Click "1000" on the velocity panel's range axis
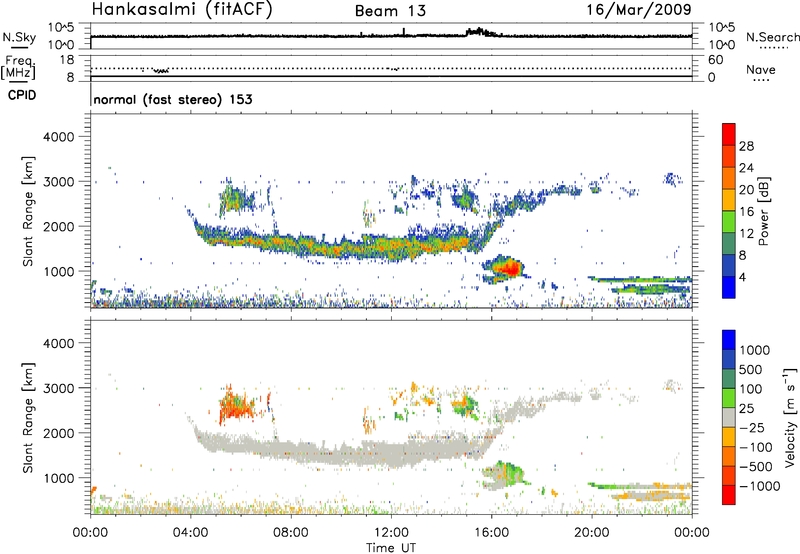The width and height of the screenshot is (800, 554). point(58,478)
